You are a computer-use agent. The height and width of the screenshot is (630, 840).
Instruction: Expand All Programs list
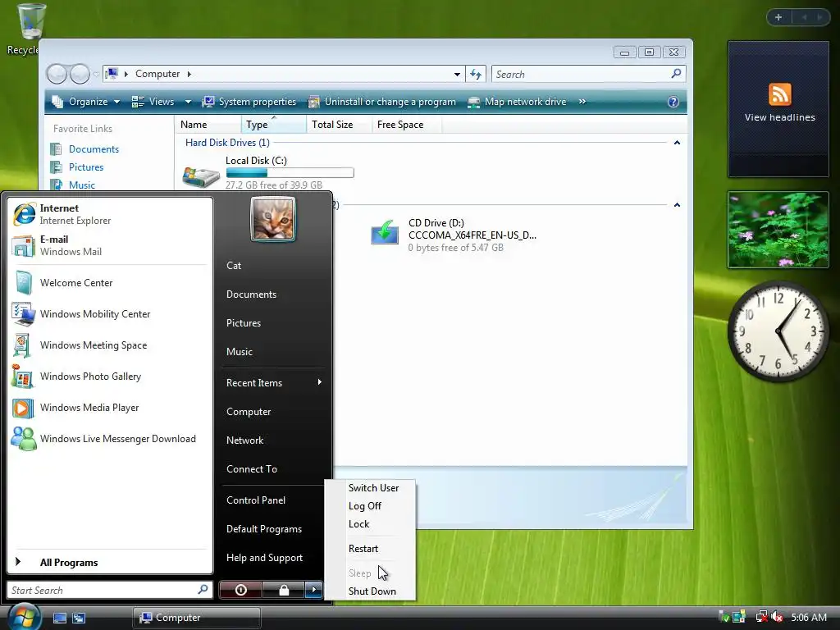click(110, 562)
